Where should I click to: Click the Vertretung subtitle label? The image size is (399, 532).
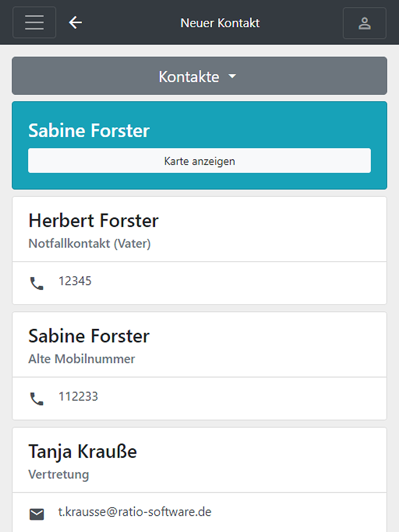click(59, 475)
